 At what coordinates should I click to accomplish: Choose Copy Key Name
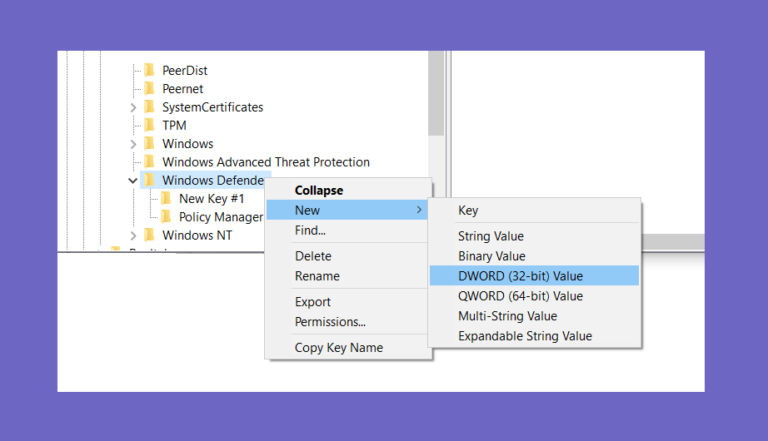pos(348,347)
